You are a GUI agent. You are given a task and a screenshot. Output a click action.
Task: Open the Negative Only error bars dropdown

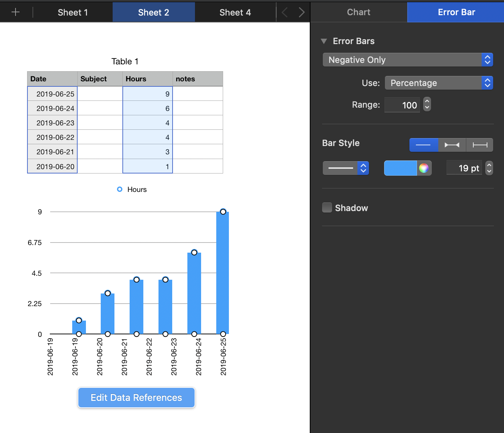click(x=408, y=60)
